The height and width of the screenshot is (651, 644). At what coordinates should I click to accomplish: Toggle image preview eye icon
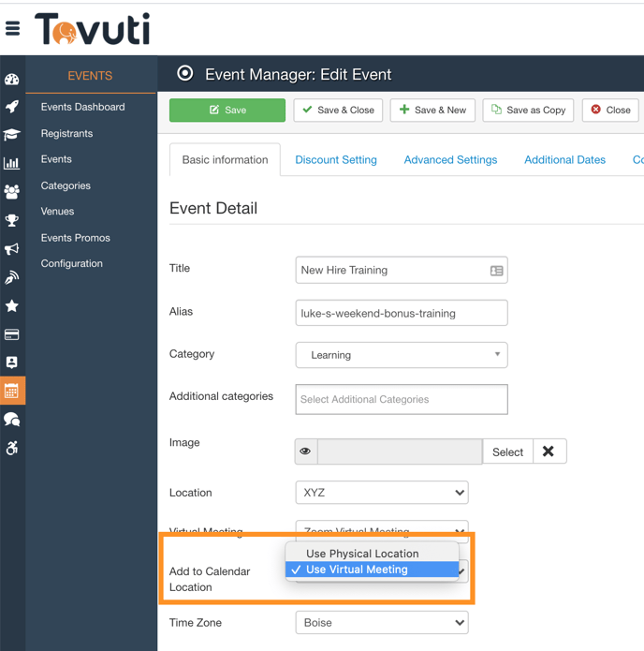(x=305, y=451)
